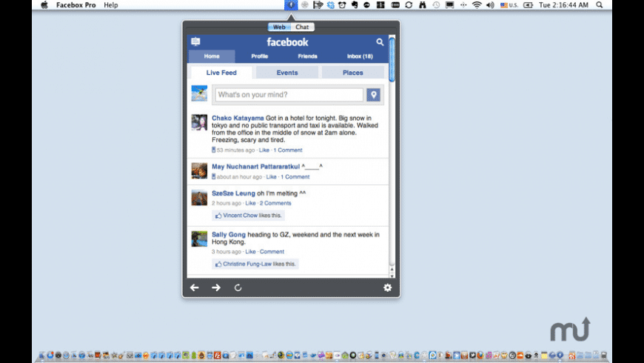Click the Time Machine clock icon

coord(436,5)
